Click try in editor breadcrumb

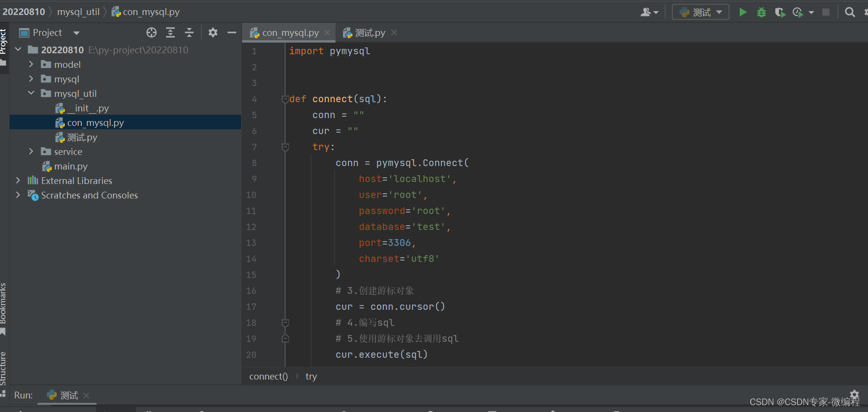[311, 376]
